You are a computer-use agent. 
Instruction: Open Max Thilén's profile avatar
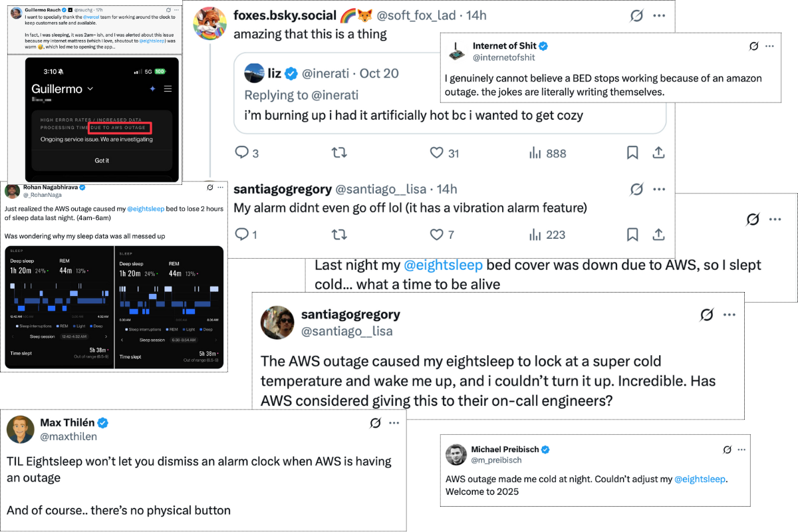[x=21, y=430]
